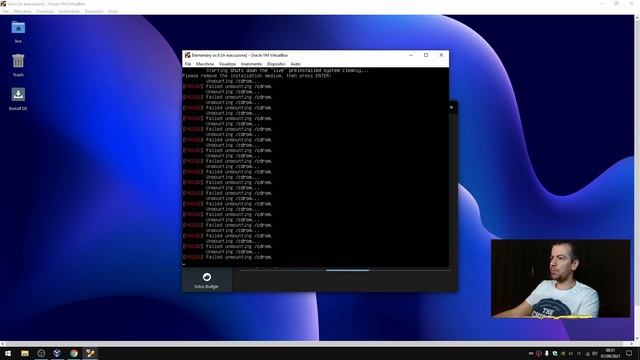The width and height of the screenshot is (640, 360).
Task: Open the Trash icon on the desktop
Action: pos(18,65)
